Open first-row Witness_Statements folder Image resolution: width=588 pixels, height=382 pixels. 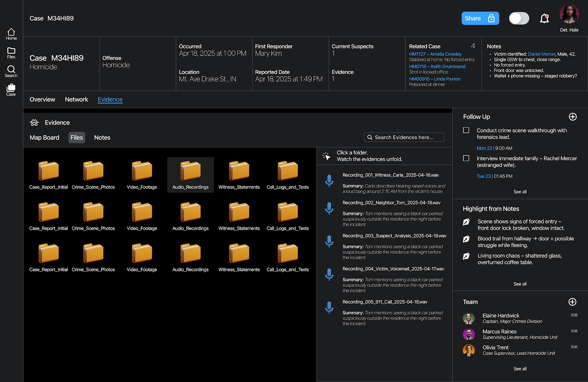point(239,175)
